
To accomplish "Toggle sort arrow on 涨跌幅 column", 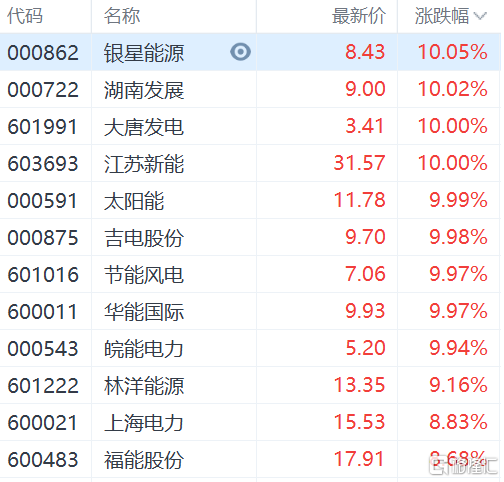I will pos(480,16).
